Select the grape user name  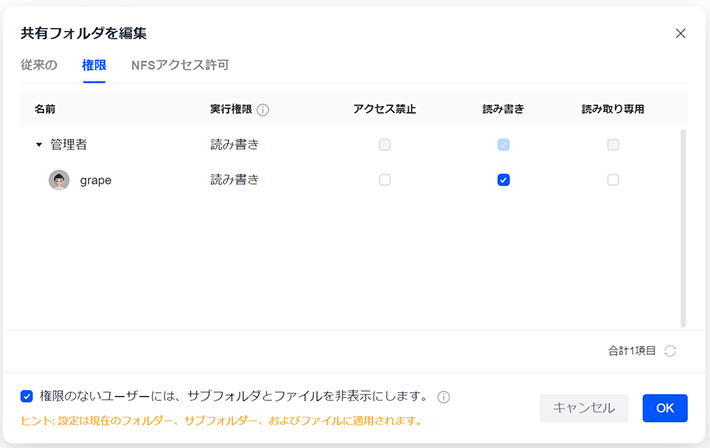(x=96, y=180)
